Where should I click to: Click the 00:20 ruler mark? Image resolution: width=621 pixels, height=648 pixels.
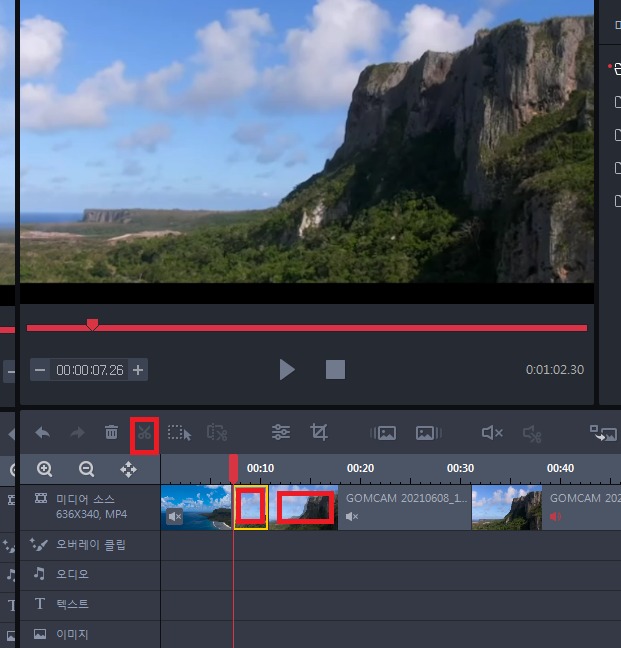pyautogui.click(x=360, y=468)
